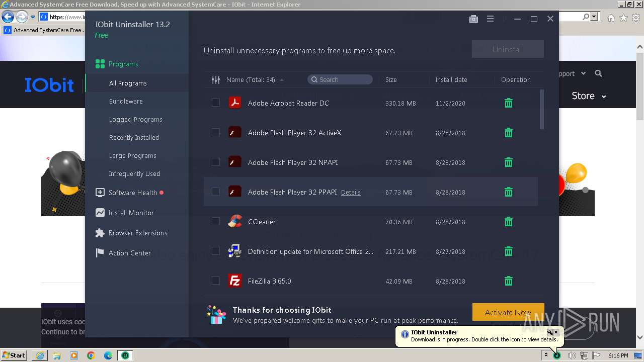Click trash icon for Adobe Flash Player 32 PPAPI

point(509,192)
